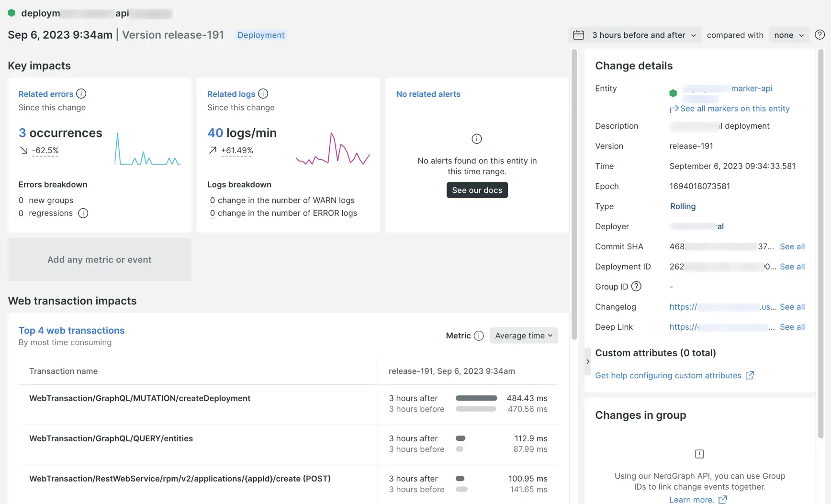Open the Average time metric dropdown

point(524,336)
